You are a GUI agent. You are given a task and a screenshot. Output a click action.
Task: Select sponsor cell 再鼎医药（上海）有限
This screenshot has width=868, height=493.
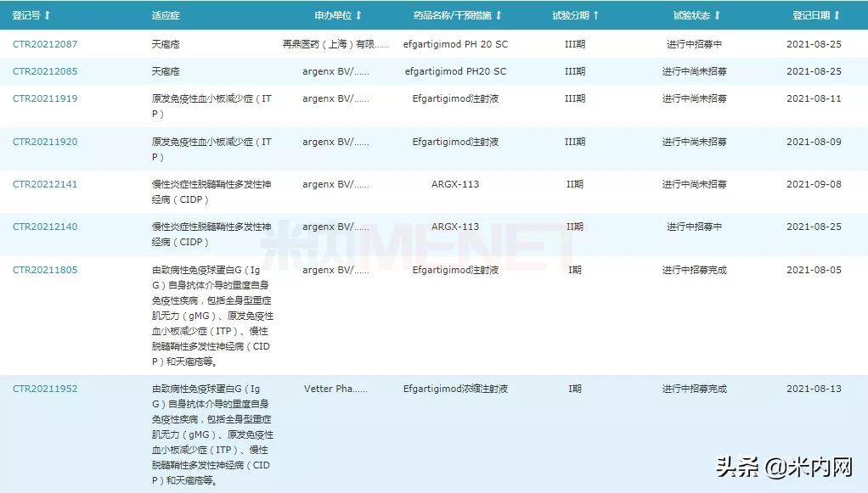[x=335, y=44]
